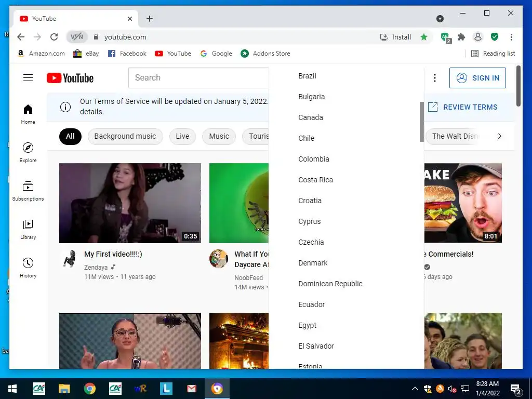Open the Extensions puzzle icon
The width and height of the screenshot is (532, 399).
461,37
